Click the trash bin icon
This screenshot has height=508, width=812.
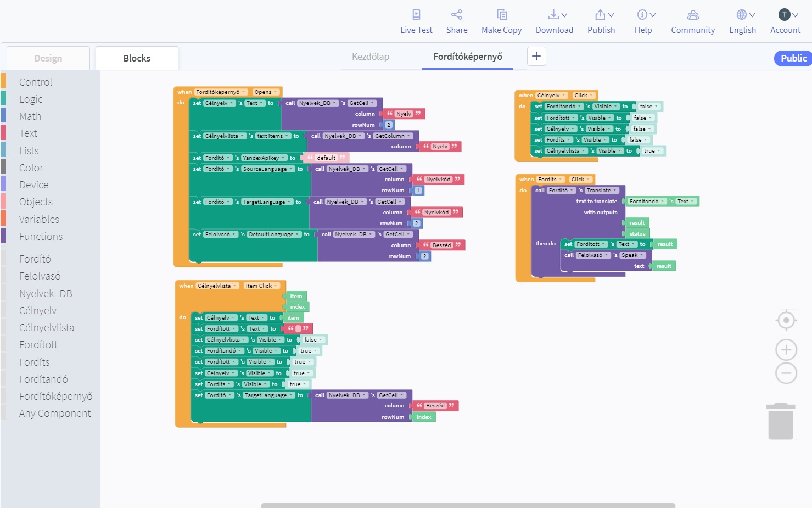pos(781,421)
